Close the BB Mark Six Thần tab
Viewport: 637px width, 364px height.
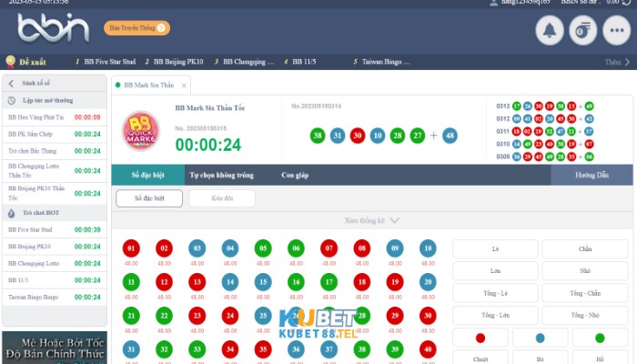[184, 86]
